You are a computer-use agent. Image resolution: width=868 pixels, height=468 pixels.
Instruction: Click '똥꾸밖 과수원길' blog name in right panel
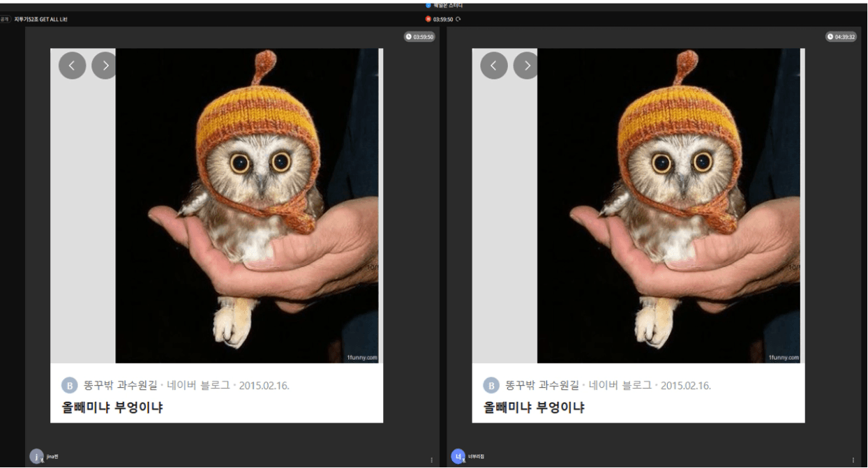542,386
